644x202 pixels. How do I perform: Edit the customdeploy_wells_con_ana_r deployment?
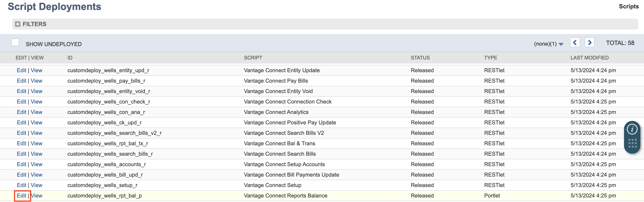pyautogui.click(x=22, y=112)
